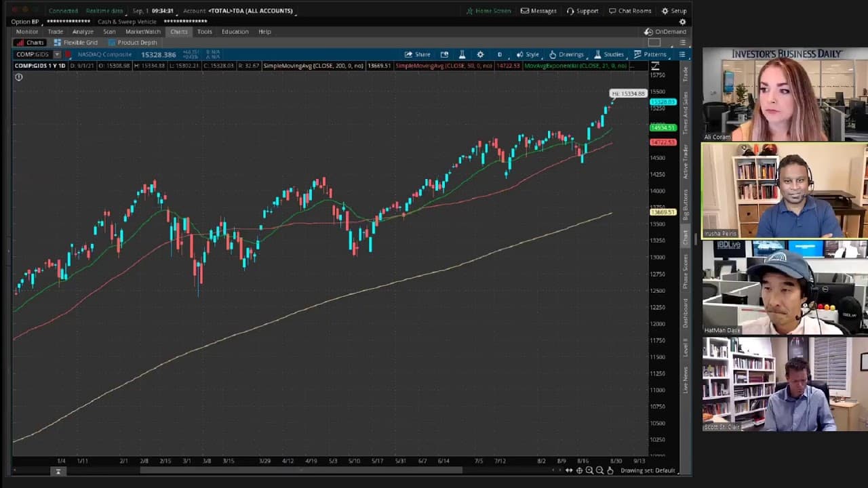Expand the COMP:GIDS symbol dropdown arrow
Screen dimensions: 868x488
pyautogui.click(x=58, y=54)
